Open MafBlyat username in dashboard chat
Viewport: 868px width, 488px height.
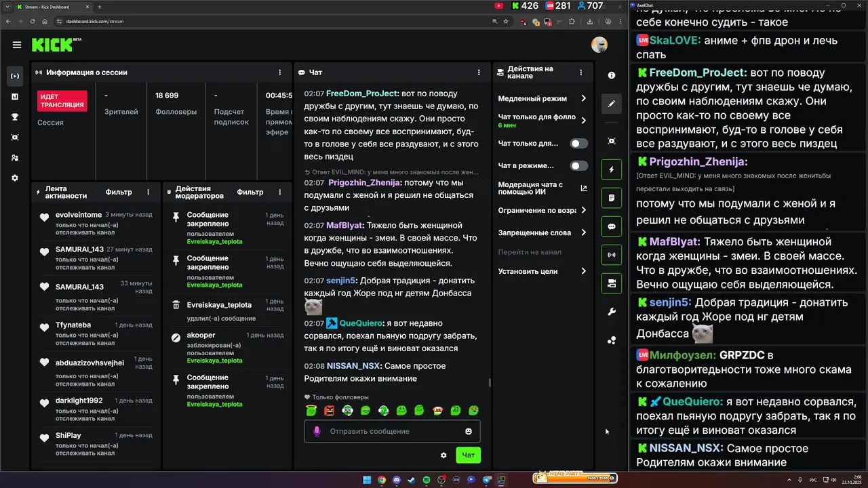point(344,225)
